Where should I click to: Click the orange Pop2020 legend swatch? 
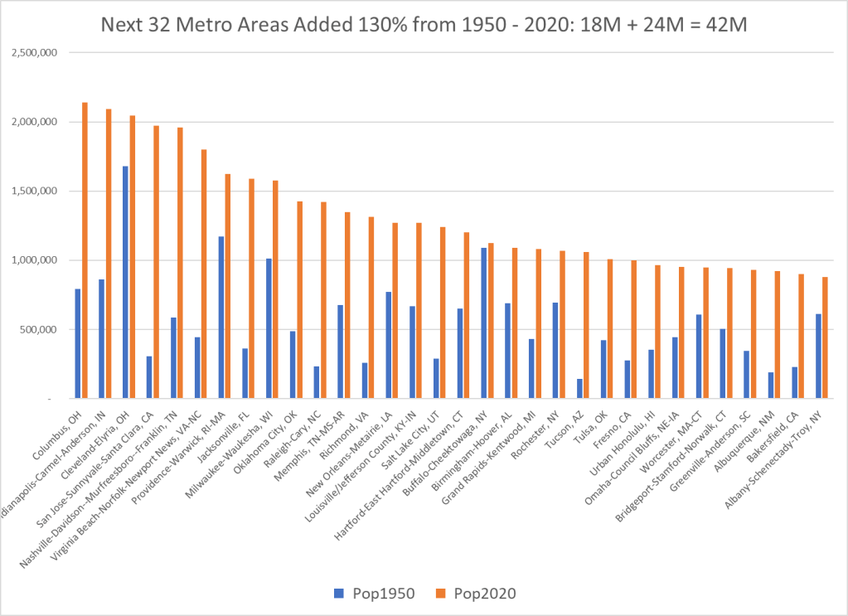pos(439,594)
